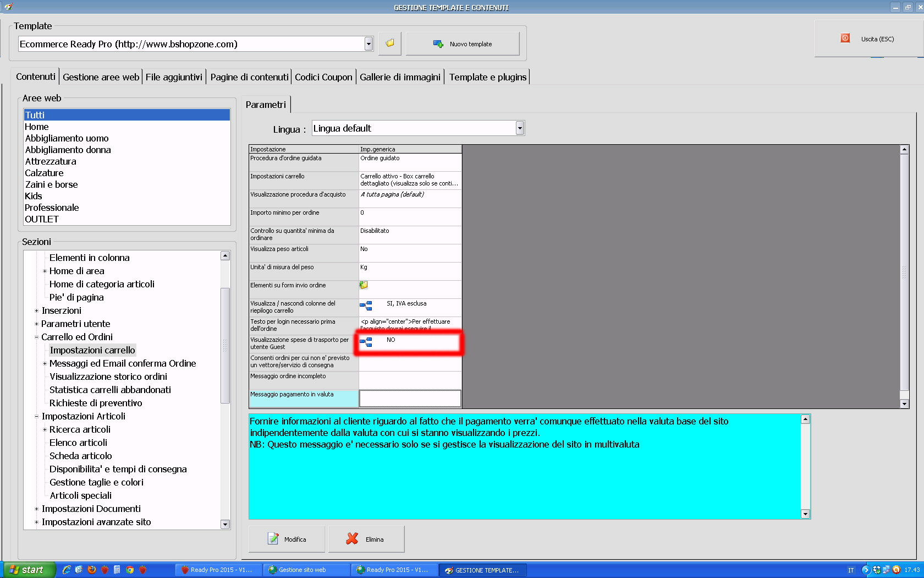Expand the Inserzioni tree node
This screenshot has width=924, height=578.
click(36, 310)
